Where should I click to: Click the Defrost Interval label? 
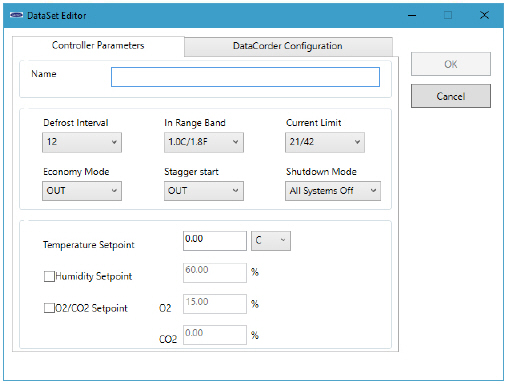click(76, 123)
